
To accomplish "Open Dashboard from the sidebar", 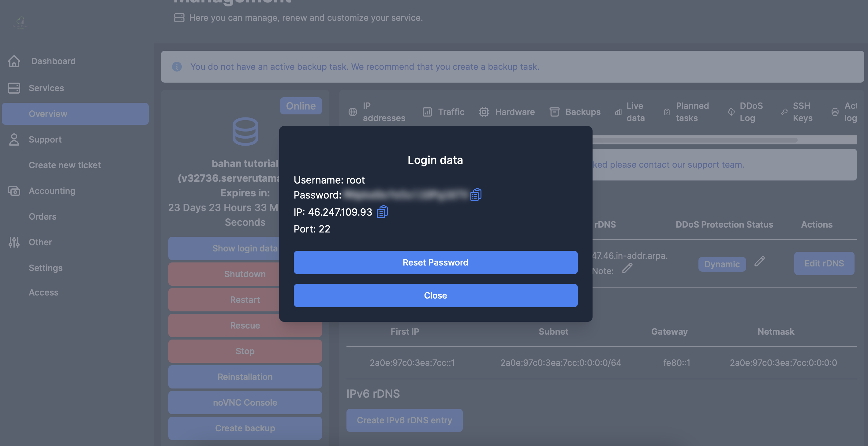I will (53, 61).
